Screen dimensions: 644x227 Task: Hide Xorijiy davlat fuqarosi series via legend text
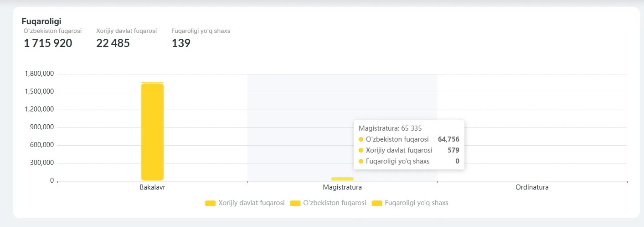click(251, 203)
